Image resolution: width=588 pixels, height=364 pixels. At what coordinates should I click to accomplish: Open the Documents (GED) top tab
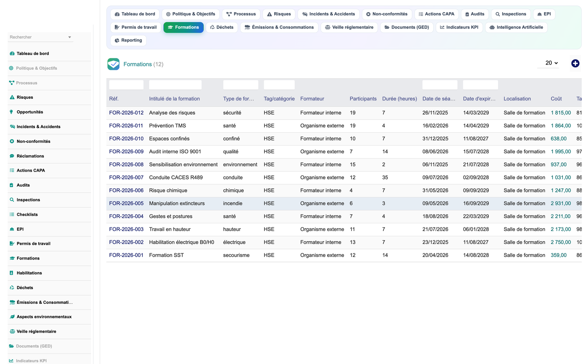pyautogui.click(x=407, y=27)
